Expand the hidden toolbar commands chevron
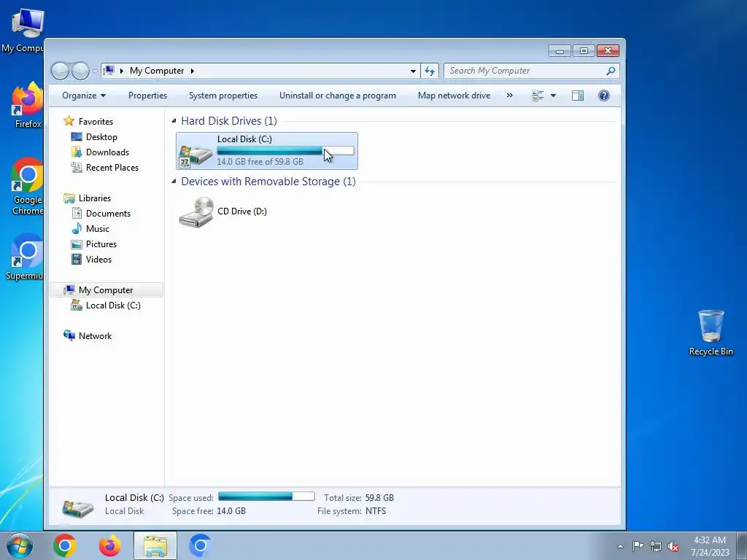747x560 pixels. point(509,96)
